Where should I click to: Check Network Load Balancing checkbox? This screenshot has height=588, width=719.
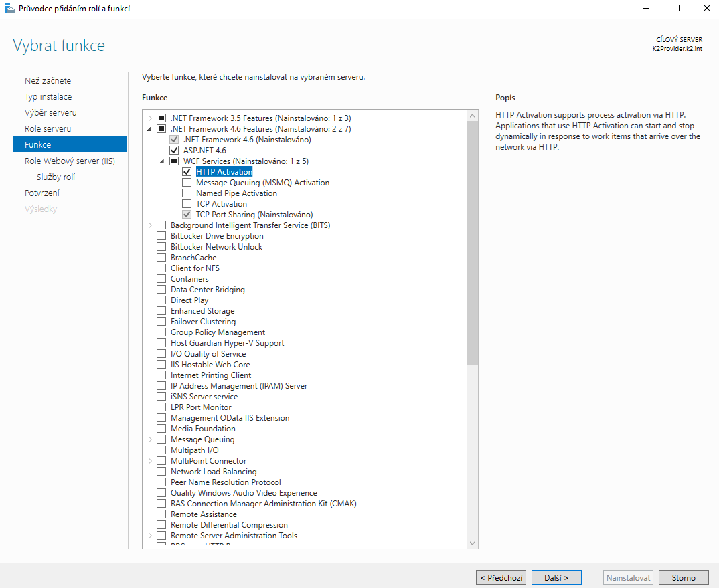click(x=161, y=472)
